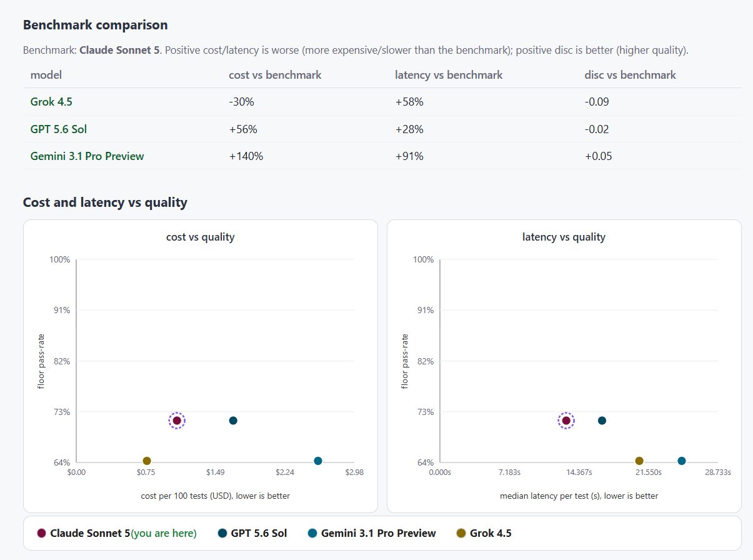Image resolution: width=753 pixels, height=560 pixels.
Task: Click Gemini 3.1 Pro point in latency chart
Action: coord(682,461)
